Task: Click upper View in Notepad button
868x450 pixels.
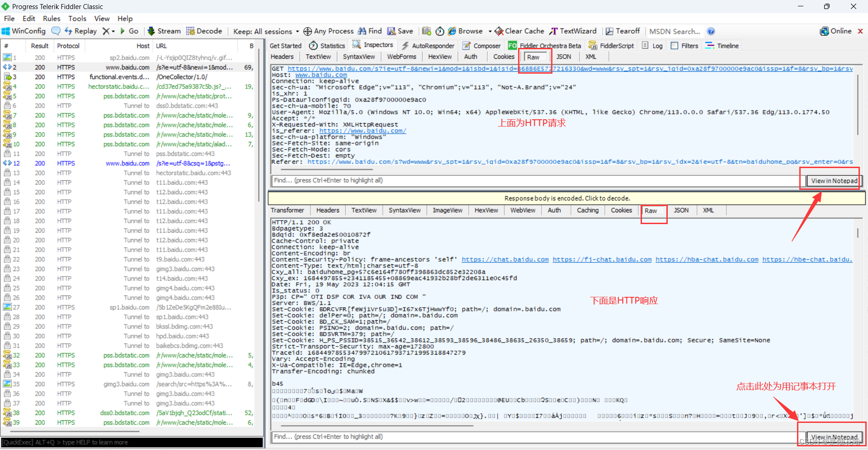Action: click(x=834, y=181)
